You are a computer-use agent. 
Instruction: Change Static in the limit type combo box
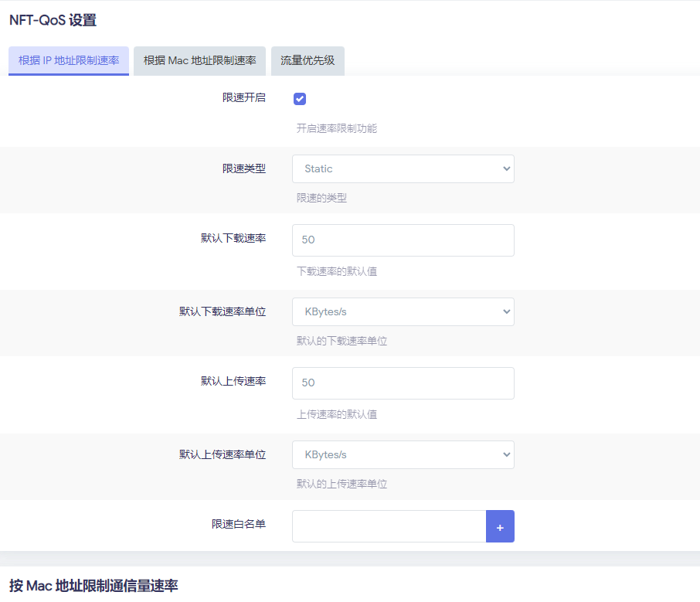click(403, 168)
